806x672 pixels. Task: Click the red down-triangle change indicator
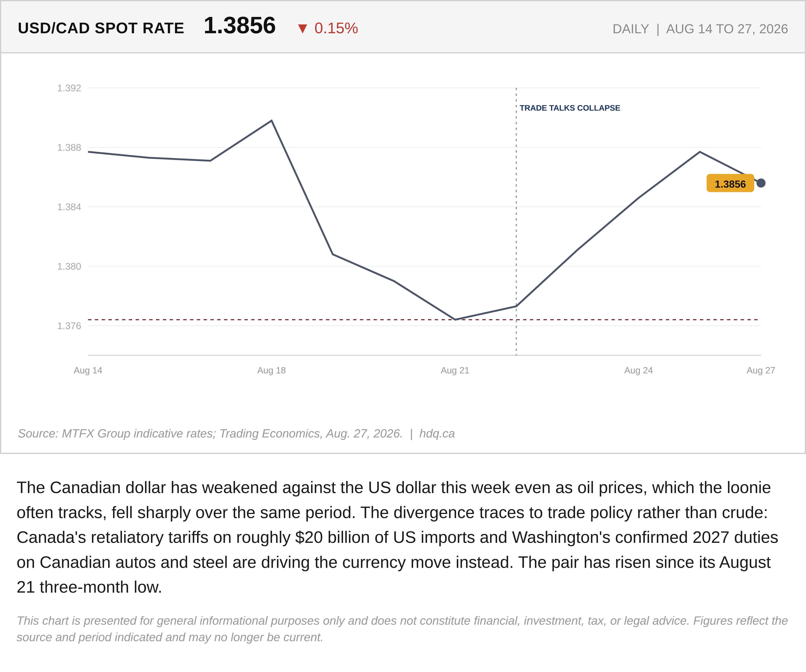pyautogui.click(x=302, y=29)
